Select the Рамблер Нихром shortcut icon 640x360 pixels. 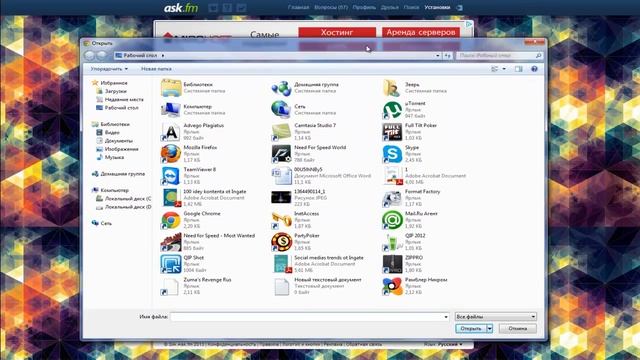(x=392, y=286)
